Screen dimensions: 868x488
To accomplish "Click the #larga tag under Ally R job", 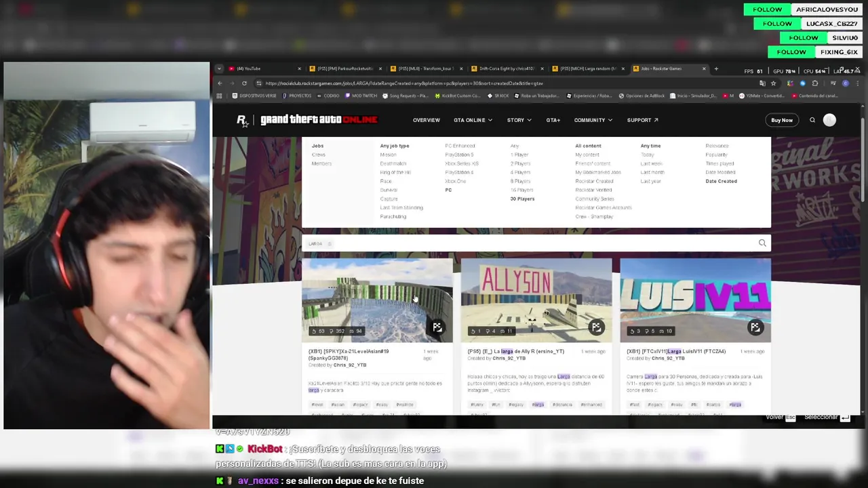I will coord(538,405).
